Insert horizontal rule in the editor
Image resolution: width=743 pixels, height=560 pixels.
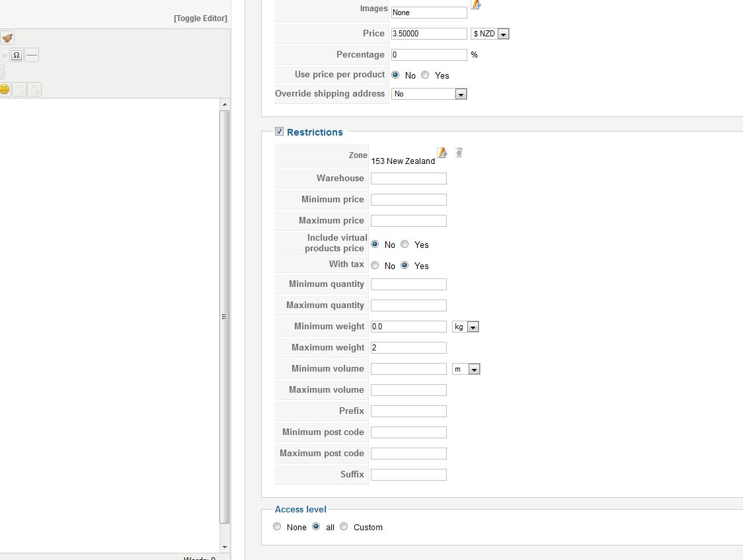[x=32, y=55]
